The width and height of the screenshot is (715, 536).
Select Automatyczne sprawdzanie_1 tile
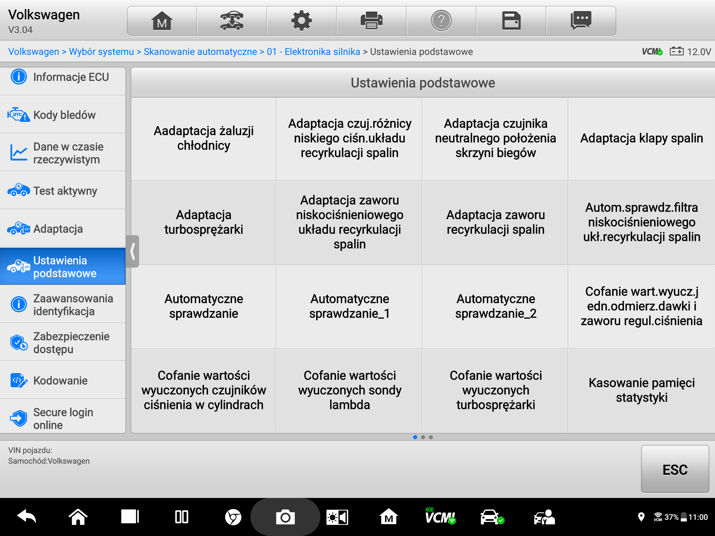pos(349,306)
